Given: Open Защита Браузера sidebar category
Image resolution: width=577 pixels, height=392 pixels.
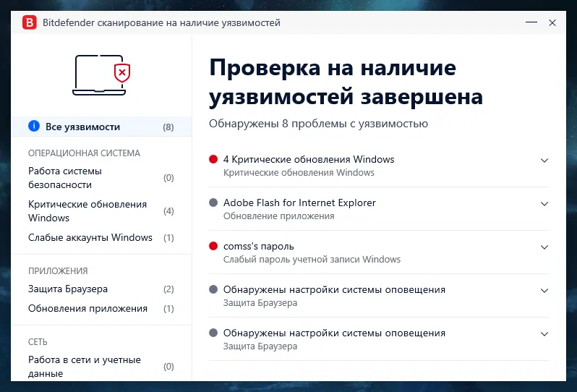Looking at the screenshot, I should 101,289.
